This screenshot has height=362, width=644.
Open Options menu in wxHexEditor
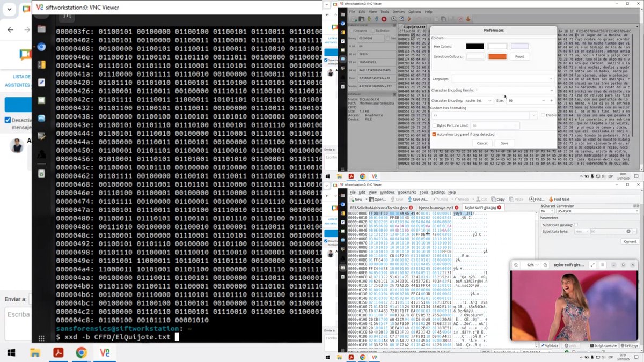415,12
